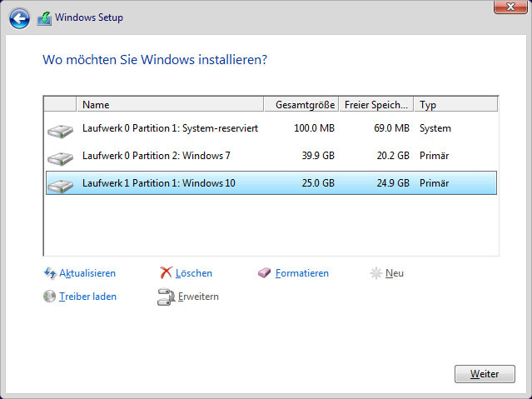Click the 25.0 GB total size cell
The image size is (532, 399).
click(x=318, y=183)
